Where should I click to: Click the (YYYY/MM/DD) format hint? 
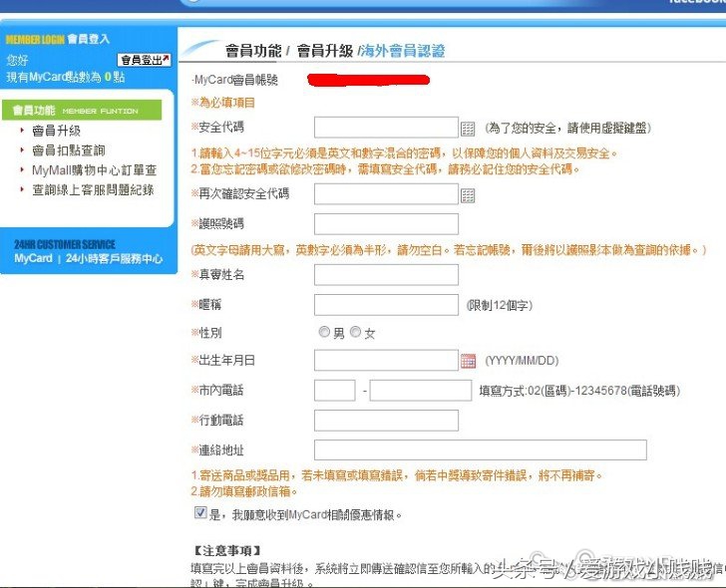point(522,361)
